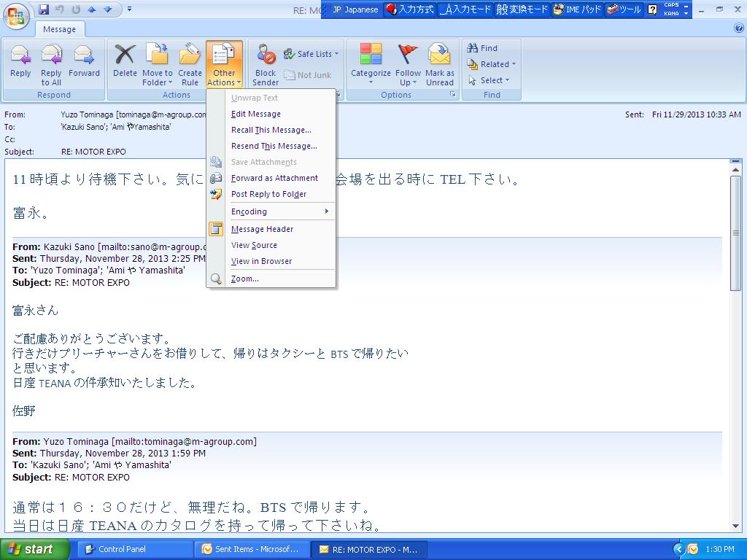Show hidden tray icons arrow
This screenshot has width=747, height=560.
pos(679,550)
